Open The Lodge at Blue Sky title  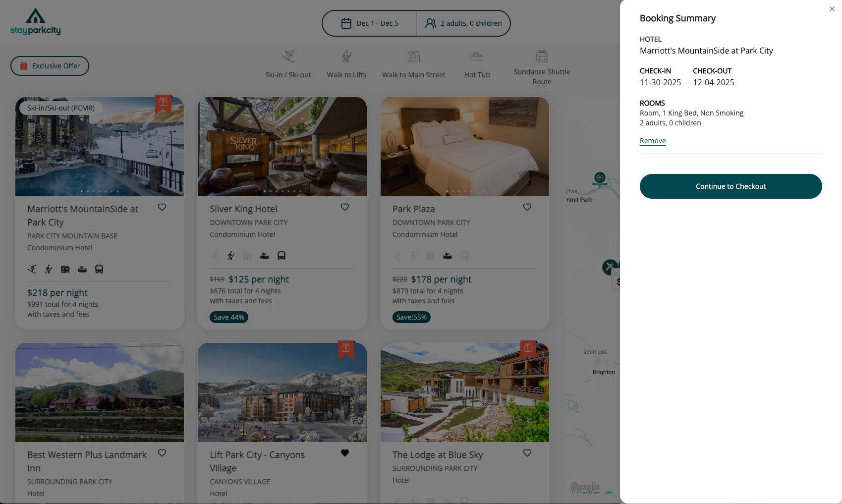438,455
